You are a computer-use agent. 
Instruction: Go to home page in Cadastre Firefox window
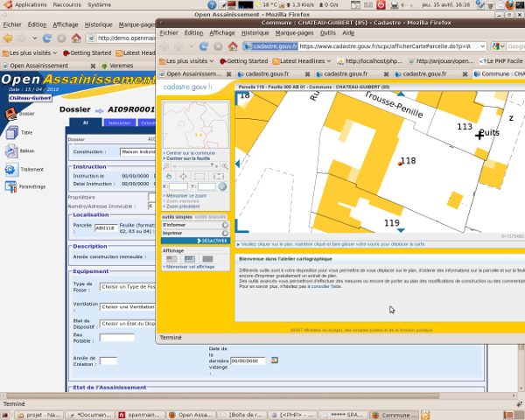coord(233,45)
